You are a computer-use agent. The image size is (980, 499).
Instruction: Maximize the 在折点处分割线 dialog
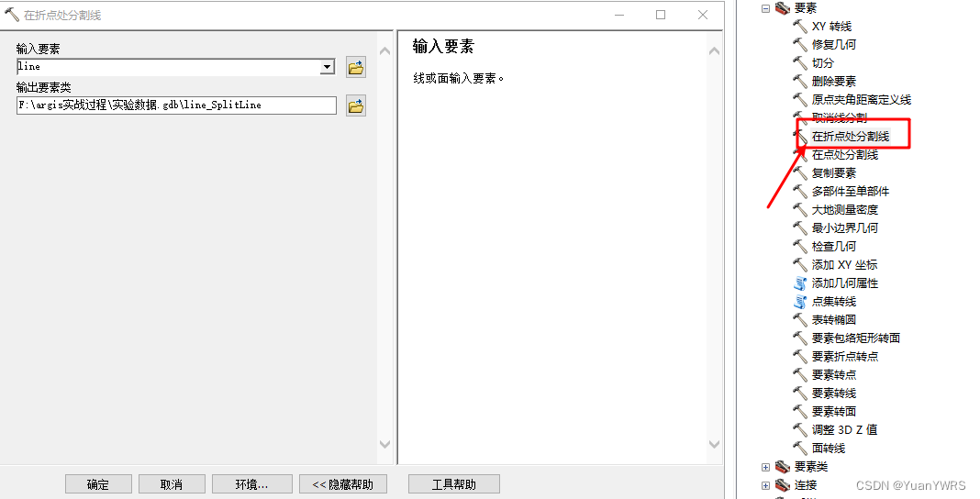[661, 15]
